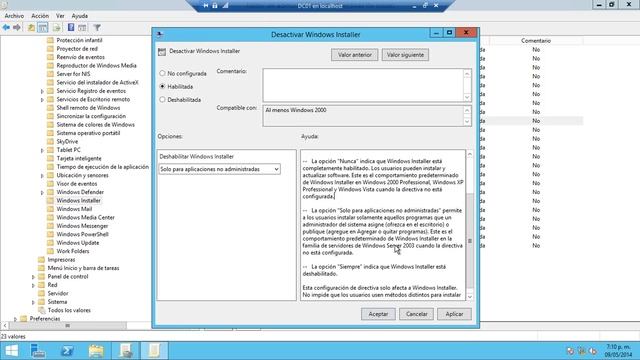This screenshot has height=360, width=640.
Task: Select Windows Update in the tree
Action: (78, 243)
